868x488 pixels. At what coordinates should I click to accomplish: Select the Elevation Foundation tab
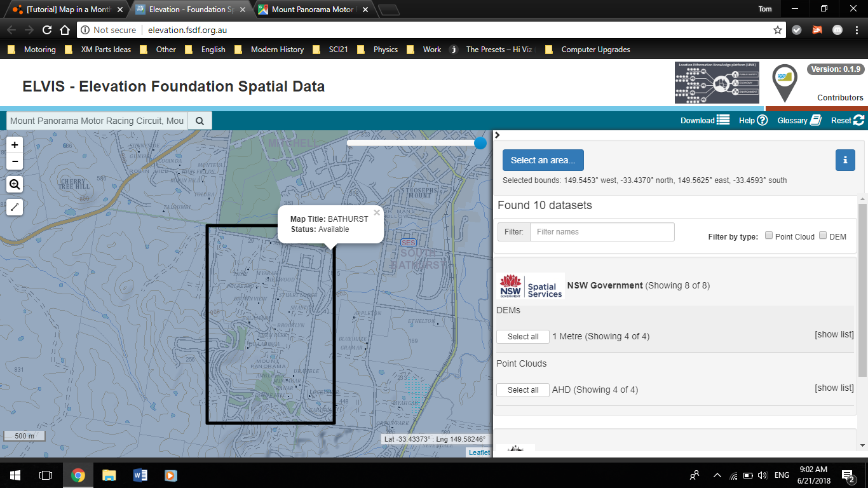191,10
